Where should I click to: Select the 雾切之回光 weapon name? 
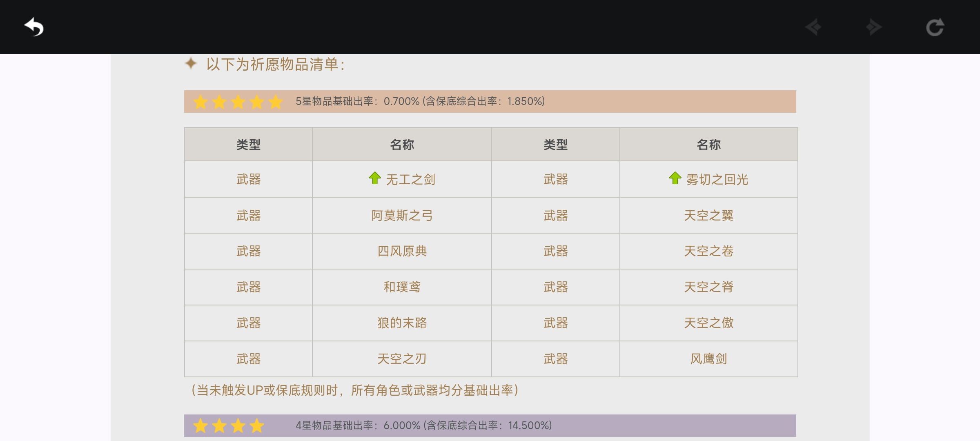point(717,179)
